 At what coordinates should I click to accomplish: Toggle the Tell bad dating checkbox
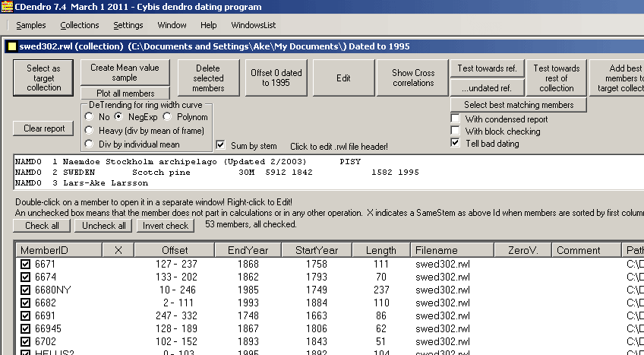click(455, 143)
